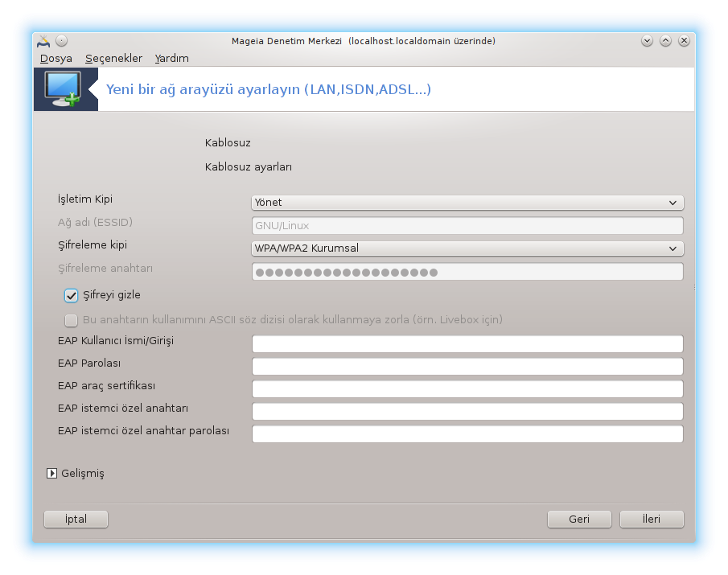The height and width of the screenshot is (575, 728).
Task: Open the Şifreleme kipi dropdown
Action: 467,248
